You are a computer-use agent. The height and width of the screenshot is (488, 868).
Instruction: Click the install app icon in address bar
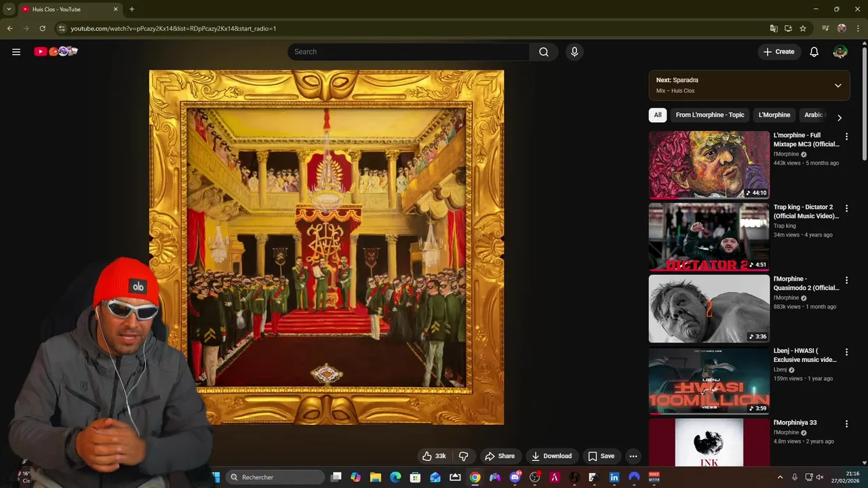(788, 28)
